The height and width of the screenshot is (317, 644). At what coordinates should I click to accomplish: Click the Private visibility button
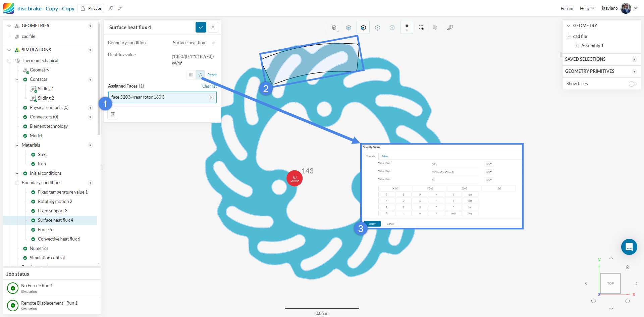(x=91, y=8)
